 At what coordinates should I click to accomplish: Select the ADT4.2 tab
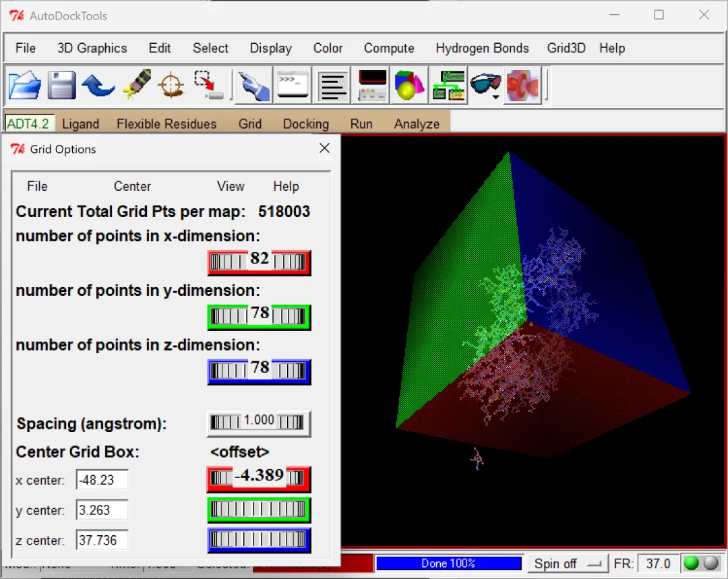point(30,123)
